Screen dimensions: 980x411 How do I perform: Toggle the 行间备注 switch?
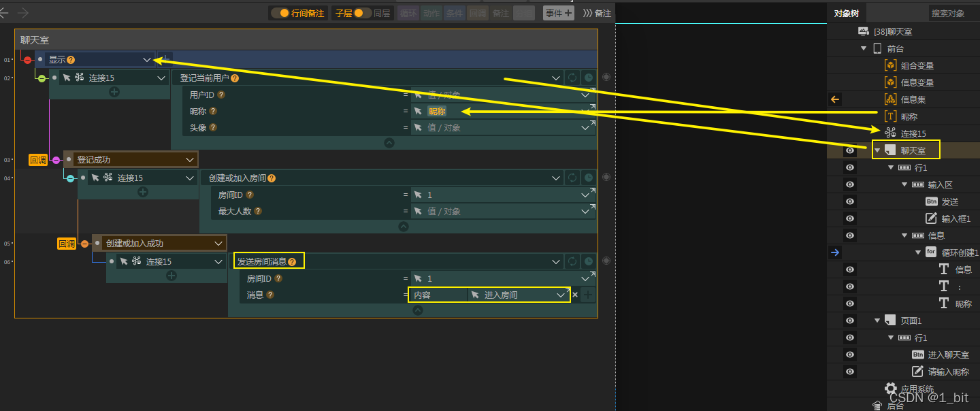coord(280,13)
